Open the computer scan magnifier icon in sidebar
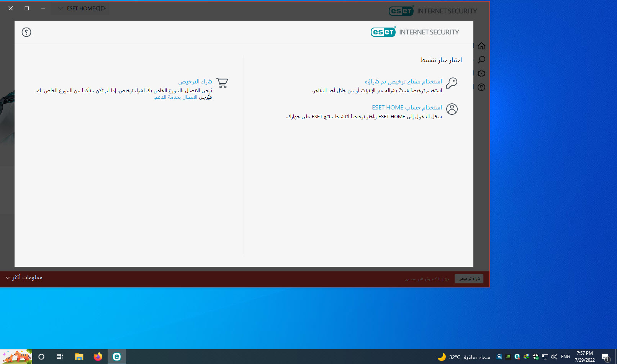This screenshot has height=364, width=617. (481, 60)
